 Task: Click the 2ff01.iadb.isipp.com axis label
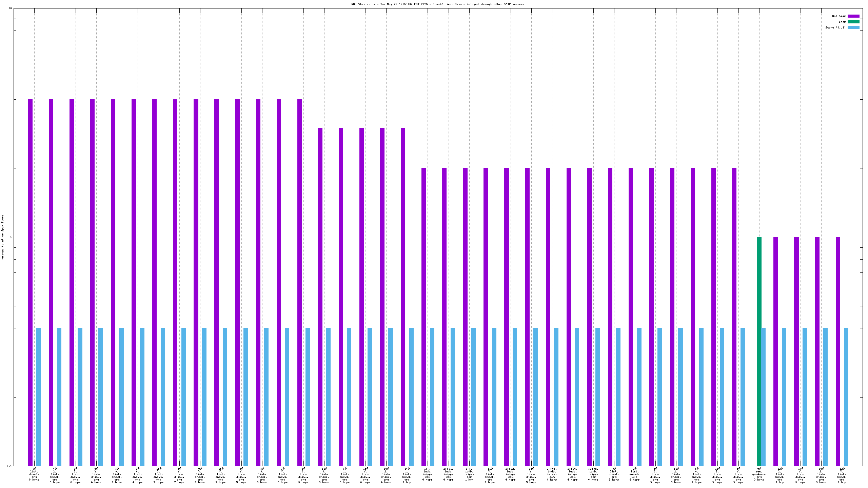(x=448, y=474)
